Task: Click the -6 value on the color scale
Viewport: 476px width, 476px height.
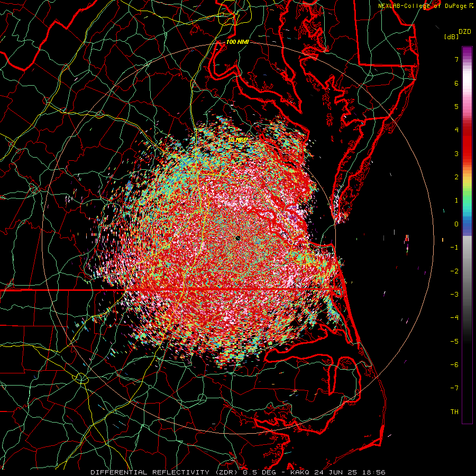Action: click(454, 365)
